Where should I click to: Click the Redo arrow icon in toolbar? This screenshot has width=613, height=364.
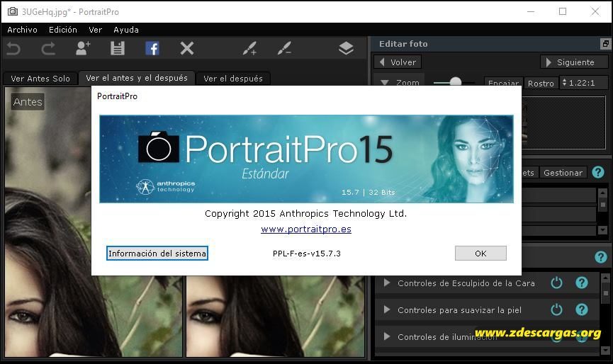point(48,49)
